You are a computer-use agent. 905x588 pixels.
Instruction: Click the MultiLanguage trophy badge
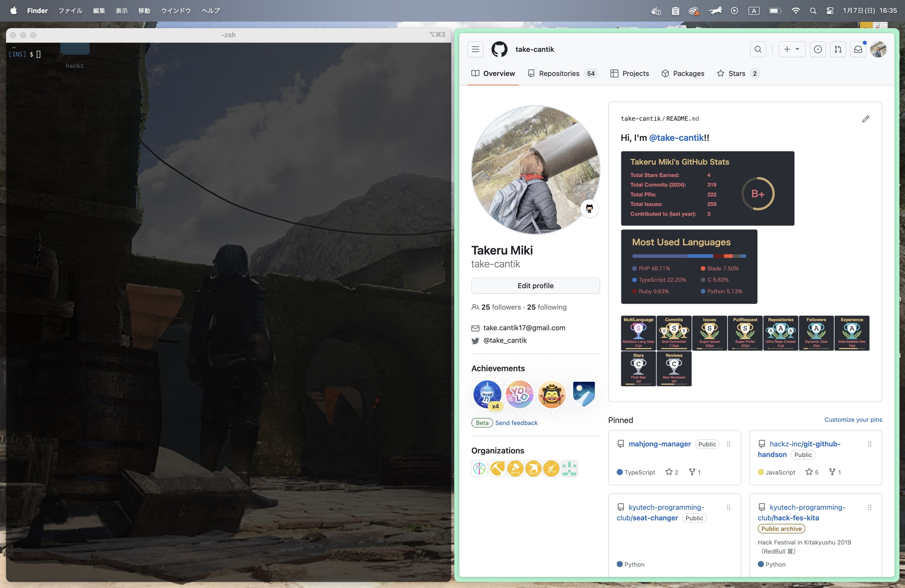pyautogui.click(x=638, y=333)
